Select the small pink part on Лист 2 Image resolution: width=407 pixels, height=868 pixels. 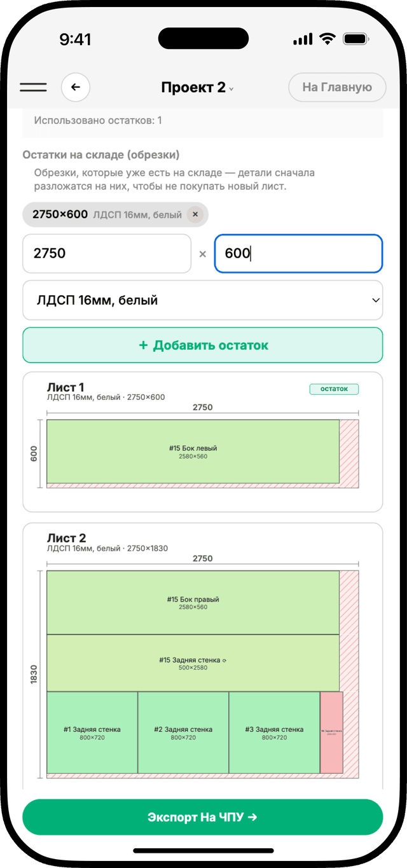click(331, 733)
